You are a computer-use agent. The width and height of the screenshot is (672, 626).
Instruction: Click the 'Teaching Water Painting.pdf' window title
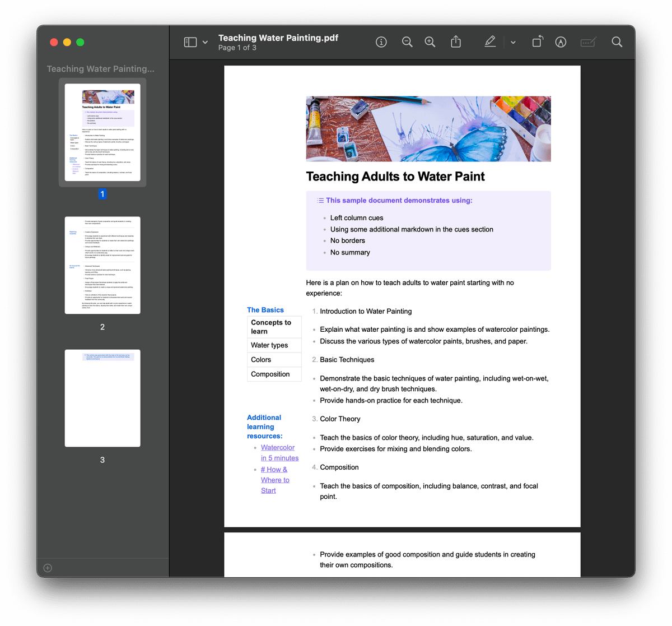(278, 38)
